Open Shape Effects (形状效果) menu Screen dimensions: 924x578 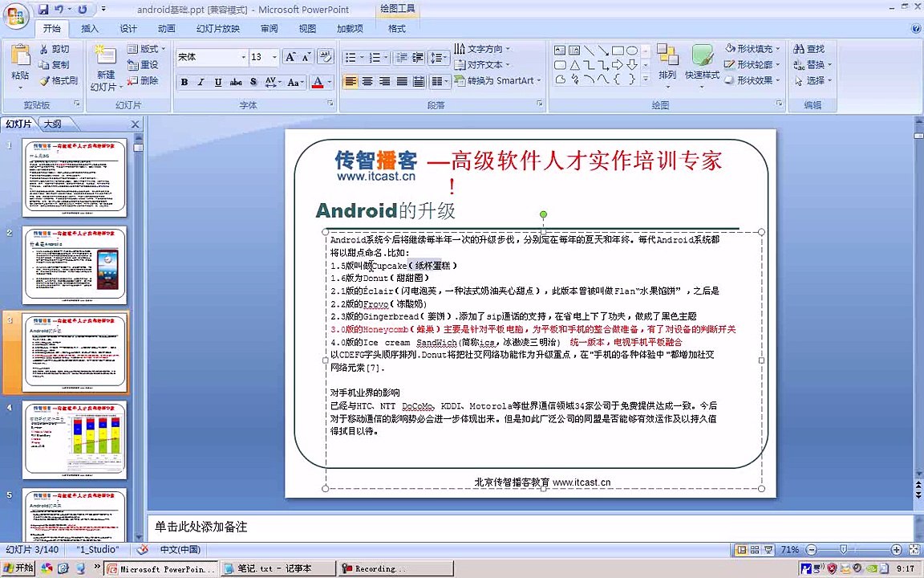coord(752,81)
